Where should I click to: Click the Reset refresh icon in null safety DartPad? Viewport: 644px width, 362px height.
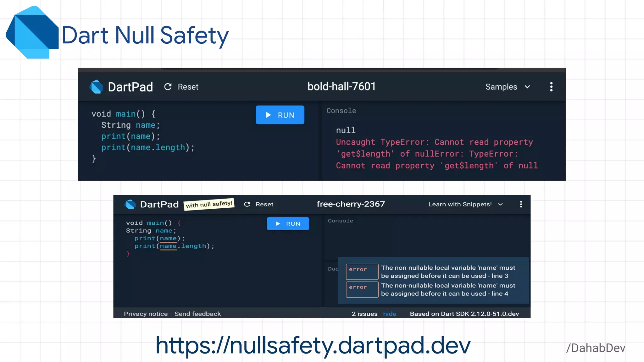(x=247, y=204)
